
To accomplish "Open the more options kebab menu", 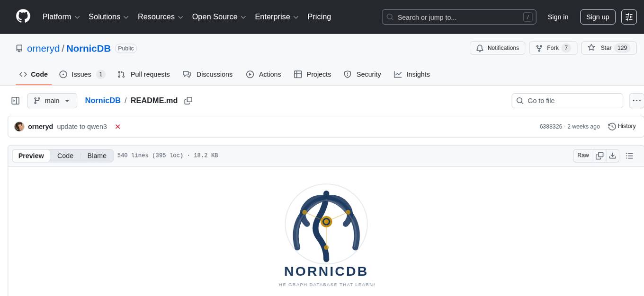I will coord(636,100).
